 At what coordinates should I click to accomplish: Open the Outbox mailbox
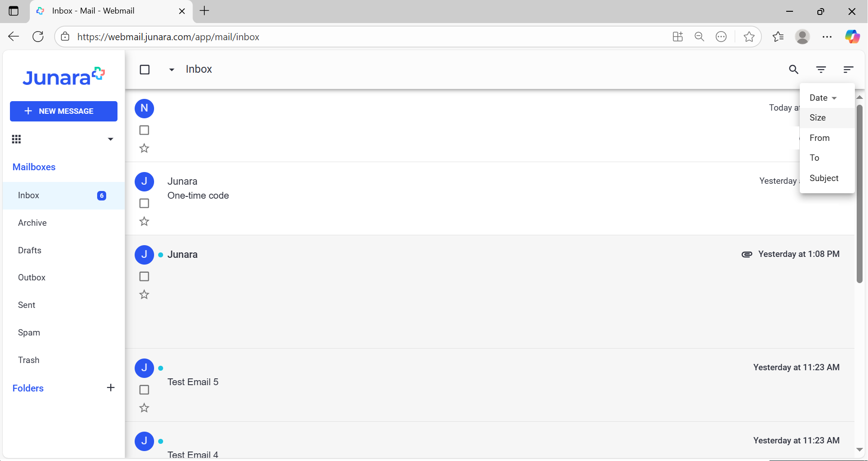[x=64, y=278]
